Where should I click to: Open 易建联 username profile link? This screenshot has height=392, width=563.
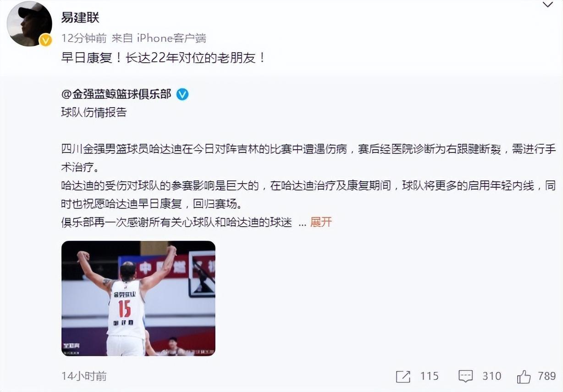coord(80,18)
